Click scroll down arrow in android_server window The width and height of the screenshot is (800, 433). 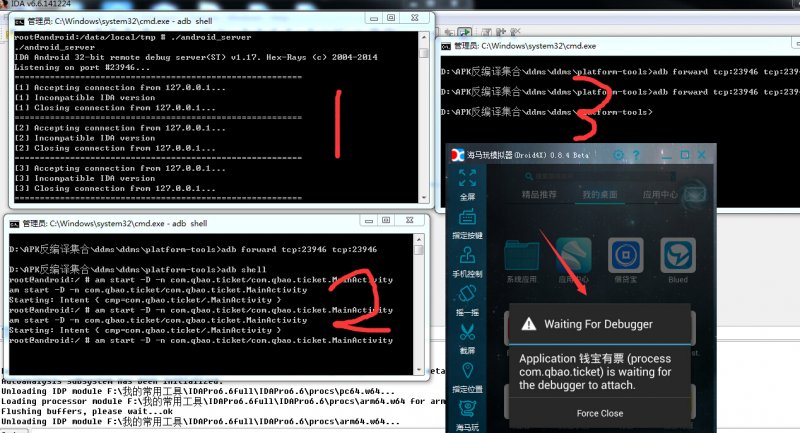(x=423, y=198)
